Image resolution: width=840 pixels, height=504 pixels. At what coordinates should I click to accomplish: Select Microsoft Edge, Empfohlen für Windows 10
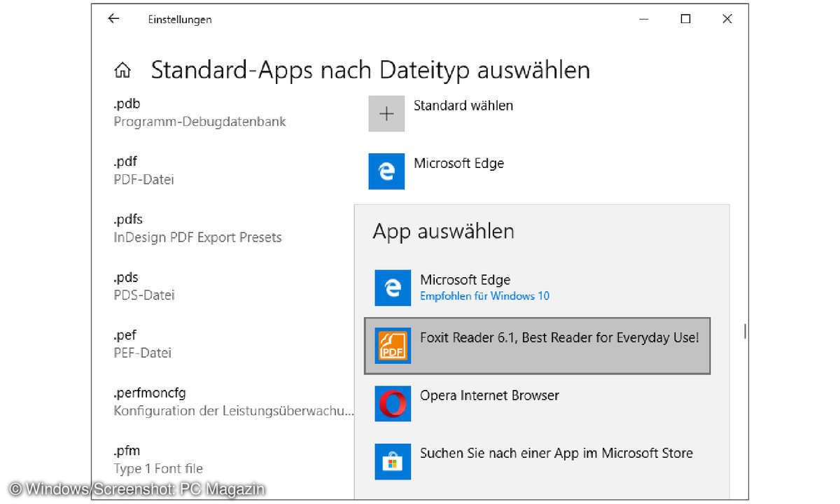538,288
